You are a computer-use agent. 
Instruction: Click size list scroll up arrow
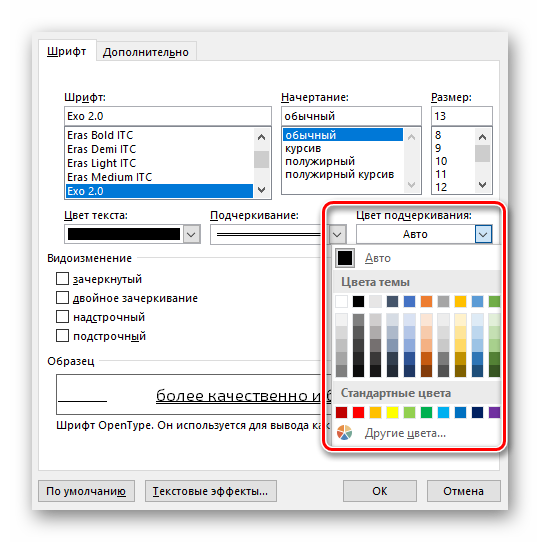point(482,137)
